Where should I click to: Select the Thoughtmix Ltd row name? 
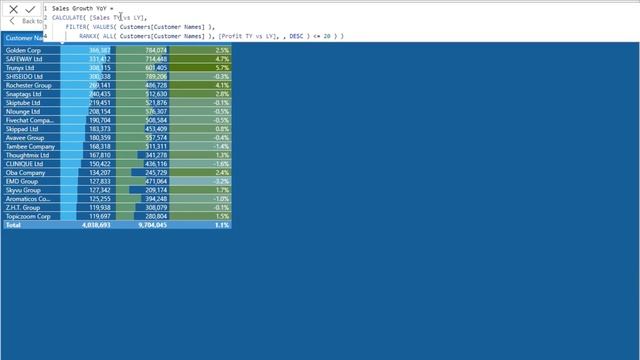27,156
